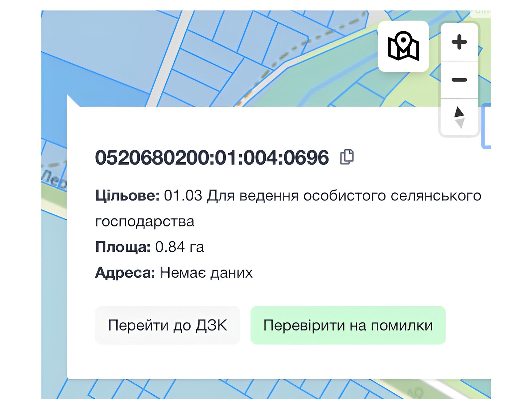The width and height of the screenshot is (532, 399).
Task: Open the map layers pin icon
Action: pyautogui.click(x=403, y=46)
